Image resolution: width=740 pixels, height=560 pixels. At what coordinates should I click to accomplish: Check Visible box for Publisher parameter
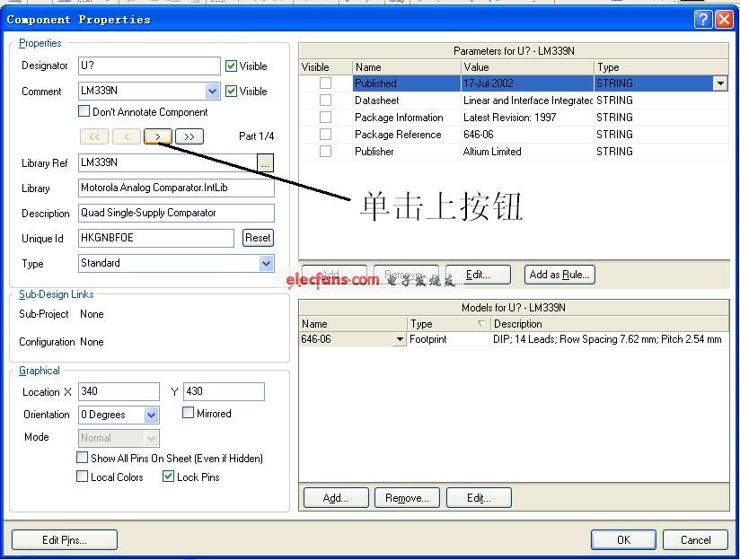tap(325, 151)
